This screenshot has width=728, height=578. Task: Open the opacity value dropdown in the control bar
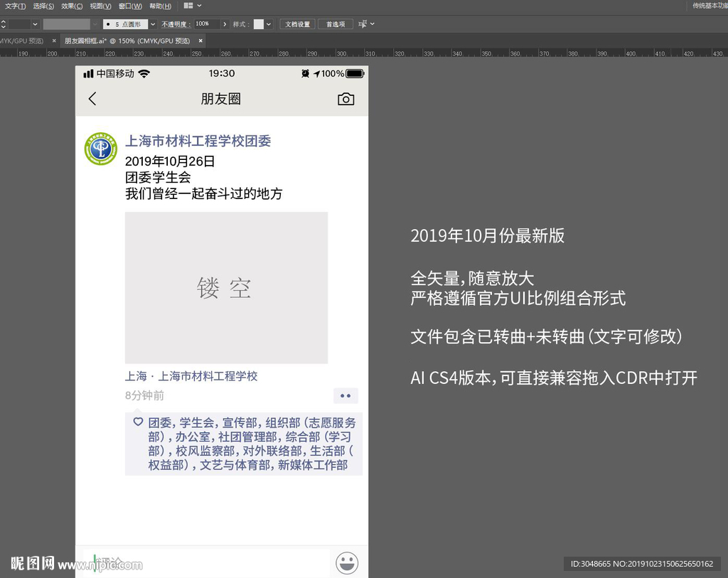(x=225, y=23)
